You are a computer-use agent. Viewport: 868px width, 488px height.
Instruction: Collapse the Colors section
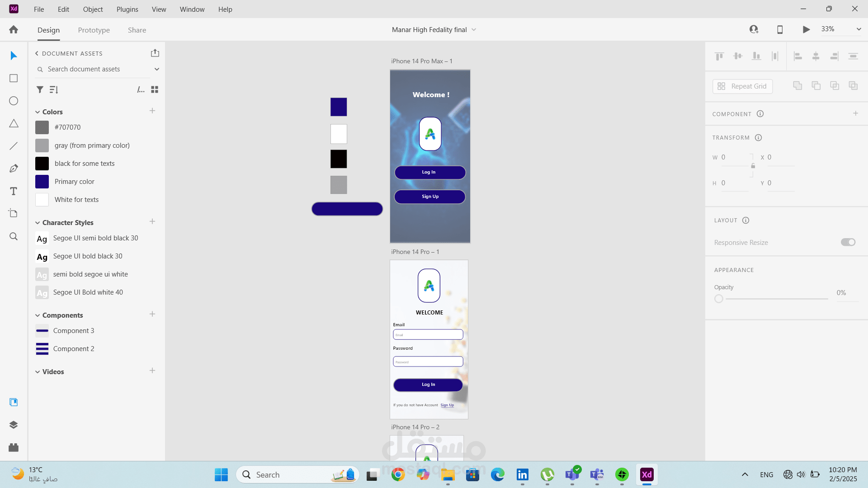pos(38,112)
